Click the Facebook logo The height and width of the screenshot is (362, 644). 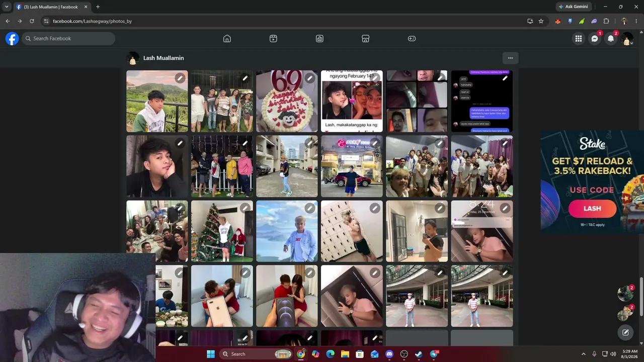[x=12, y=38]
